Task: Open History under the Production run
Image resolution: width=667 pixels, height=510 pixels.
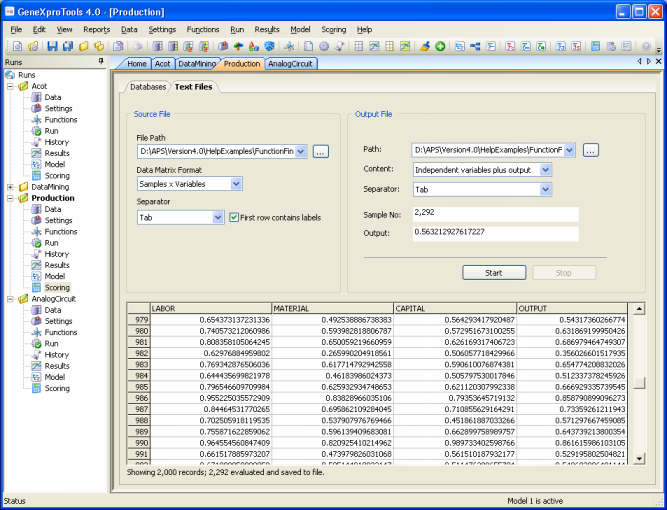Action: click(57, 254)
